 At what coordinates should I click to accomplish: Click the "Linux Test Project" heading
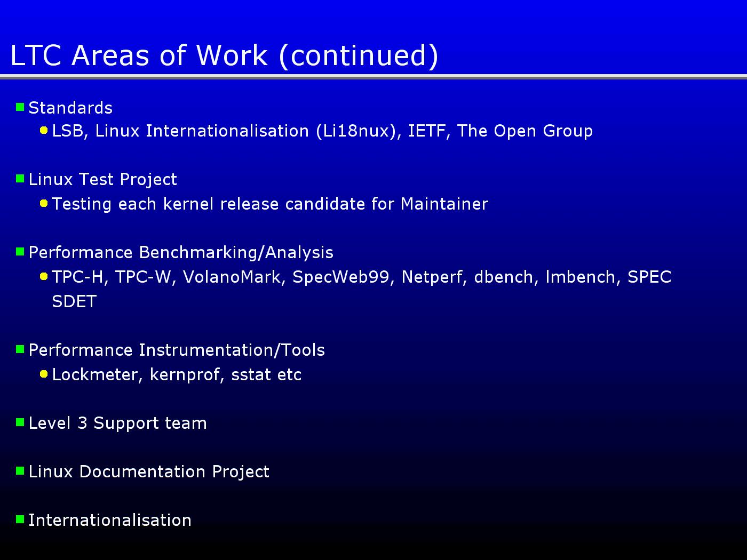102,180
